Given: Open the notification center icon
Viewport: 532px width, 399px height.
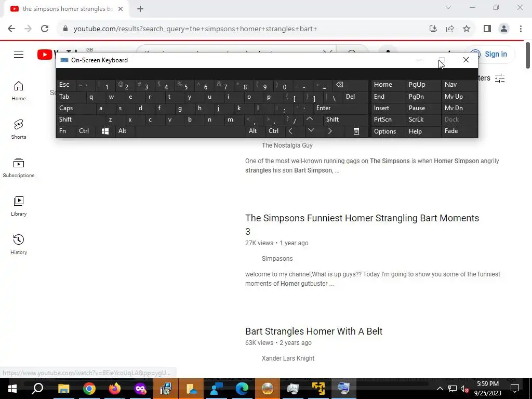Looking at the screenshot, I should tap(515, 389).
